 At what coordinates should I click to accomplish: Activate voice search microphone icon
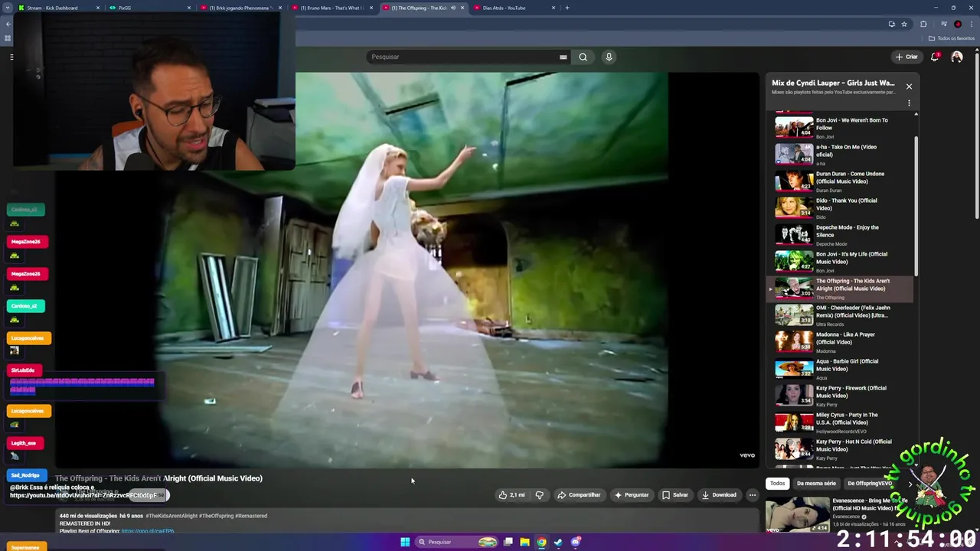[609, 57]
